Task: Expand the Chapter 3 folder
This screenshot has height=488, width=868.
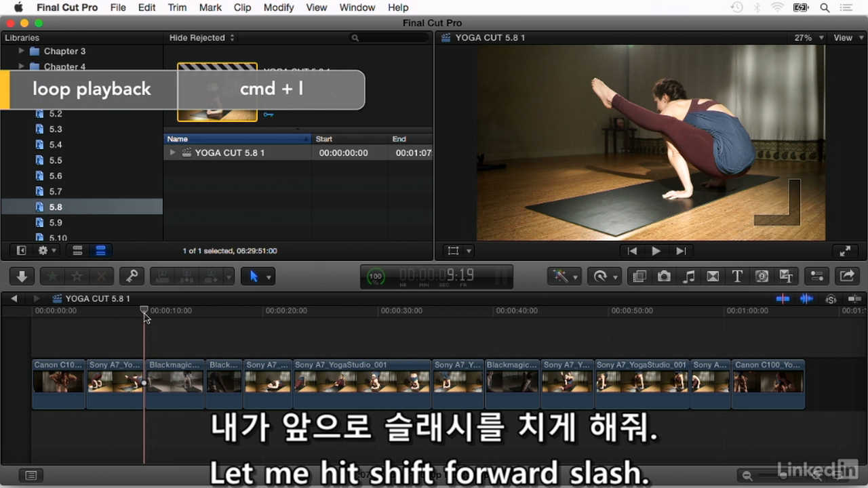Action: coord(22,51)
